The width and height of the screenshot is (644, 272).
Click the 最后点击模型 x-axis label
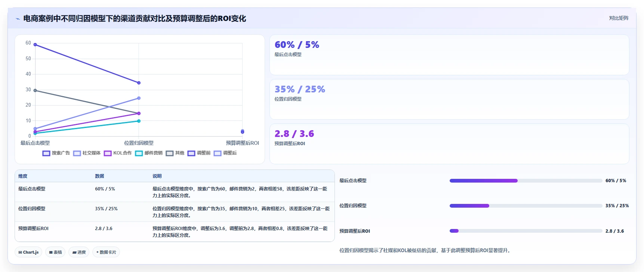(x=35, y=143)
